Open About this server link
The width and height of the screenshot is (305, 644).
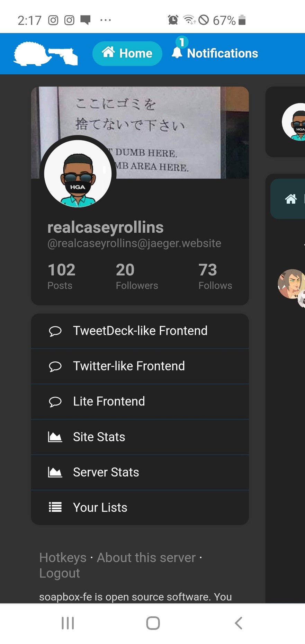click(146, 558)
